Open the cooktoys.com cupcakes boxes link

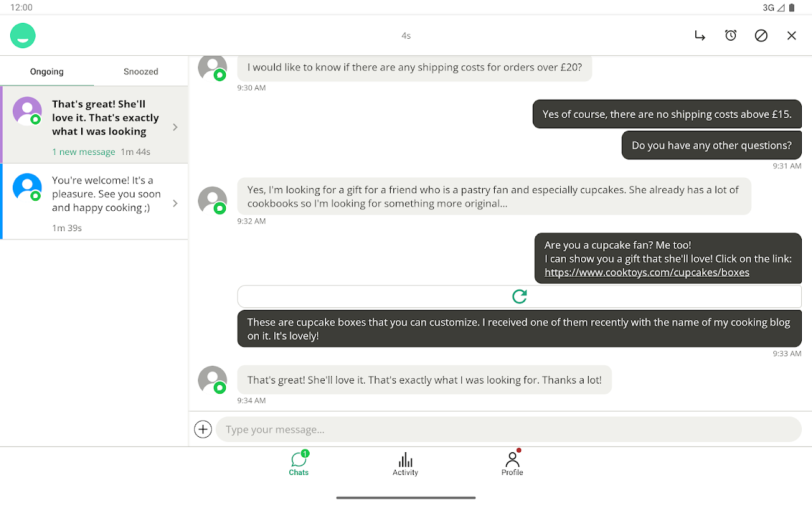pyautogui.click(x=647, y=272)
